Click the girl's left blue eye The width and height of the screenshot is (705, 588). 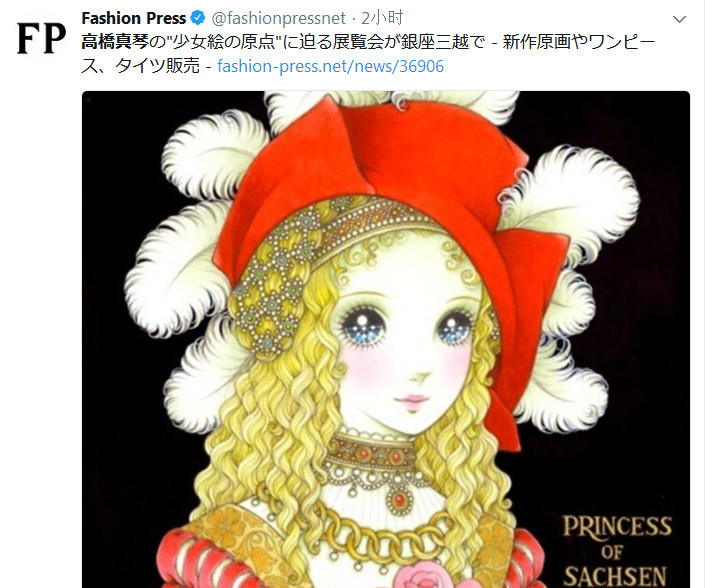click(x=363, y=324)
